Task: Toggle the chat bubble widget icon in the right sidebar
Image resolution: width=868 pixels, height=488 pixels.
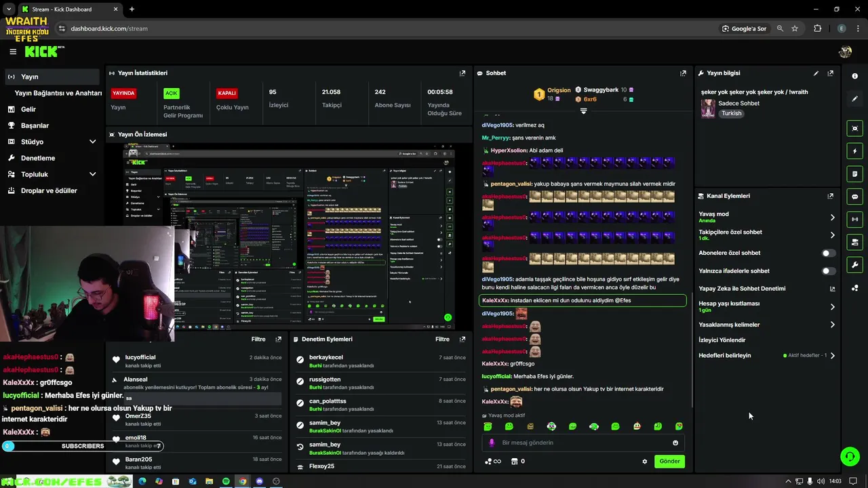Action: point(854,197)
